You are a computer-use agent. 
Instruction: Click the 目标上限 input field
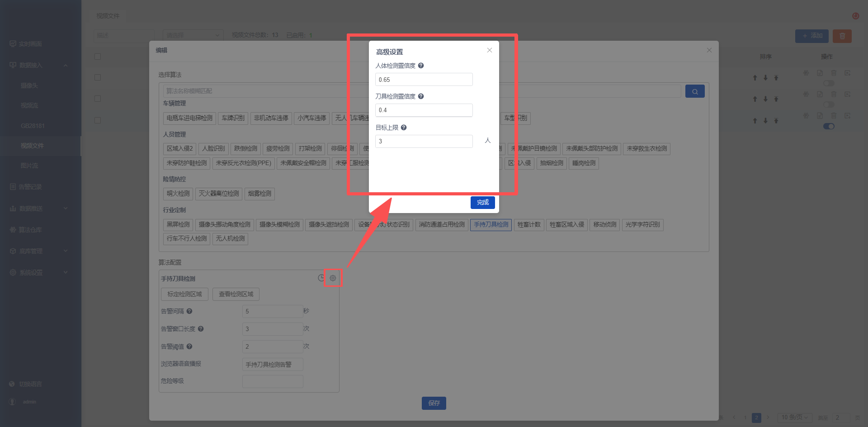click(x=424, y=141)
